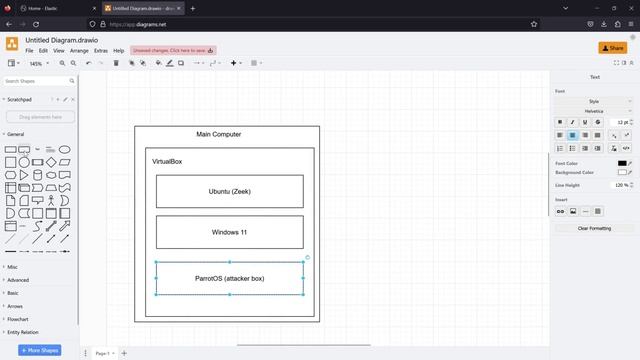Open the line color pencil tool
This screenshot has height=360, width=640.
[170, 63]
